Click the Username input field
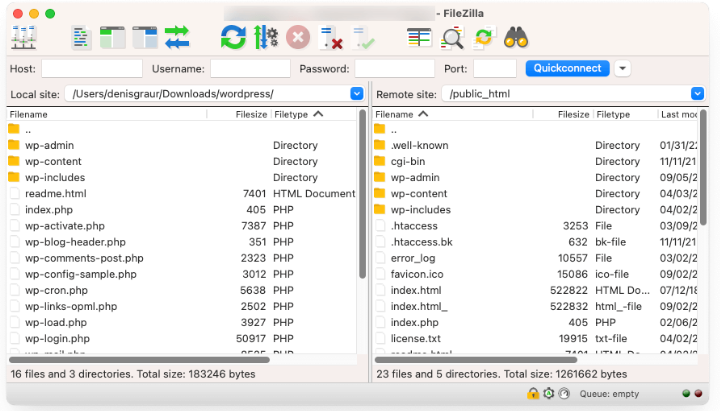 250,69
